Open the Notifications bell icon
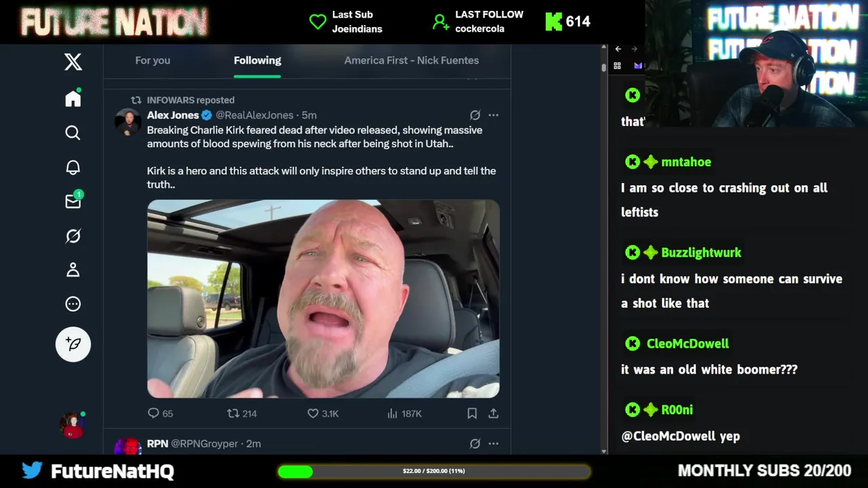 [x=73, y=167]
